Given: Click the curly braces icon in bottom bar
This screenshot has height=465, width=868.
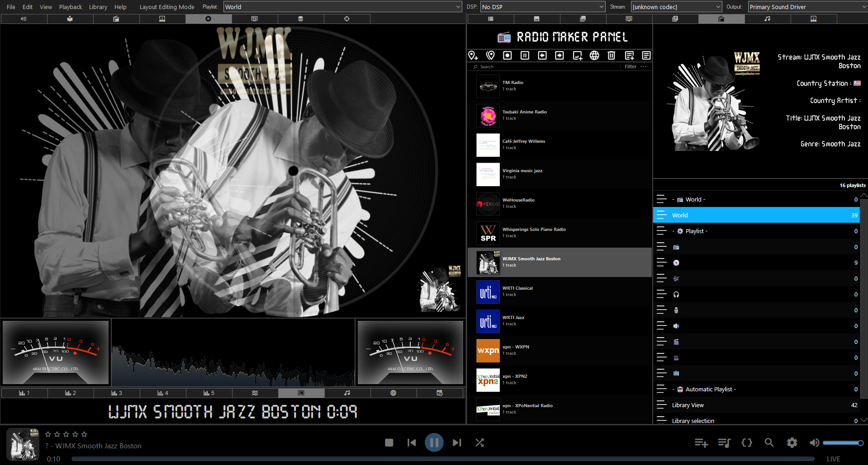Looking at the screenshot, I should tap(747, 443).
